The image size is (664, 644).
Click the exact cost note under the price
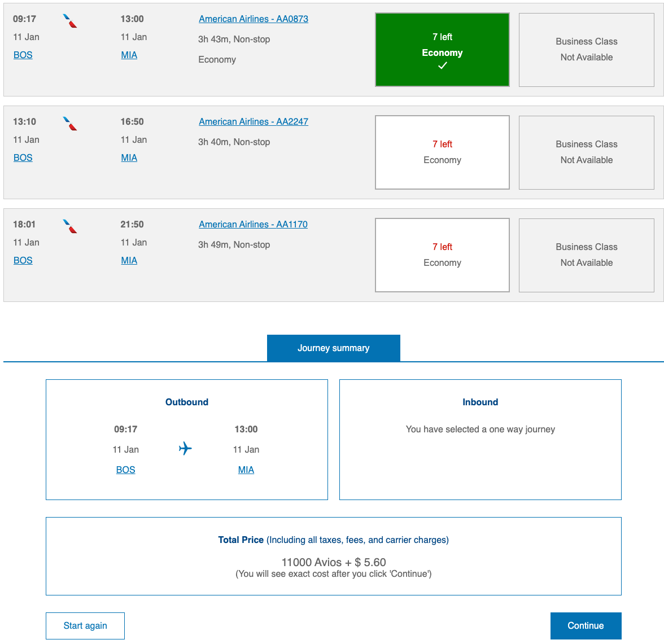coord(334,573)
